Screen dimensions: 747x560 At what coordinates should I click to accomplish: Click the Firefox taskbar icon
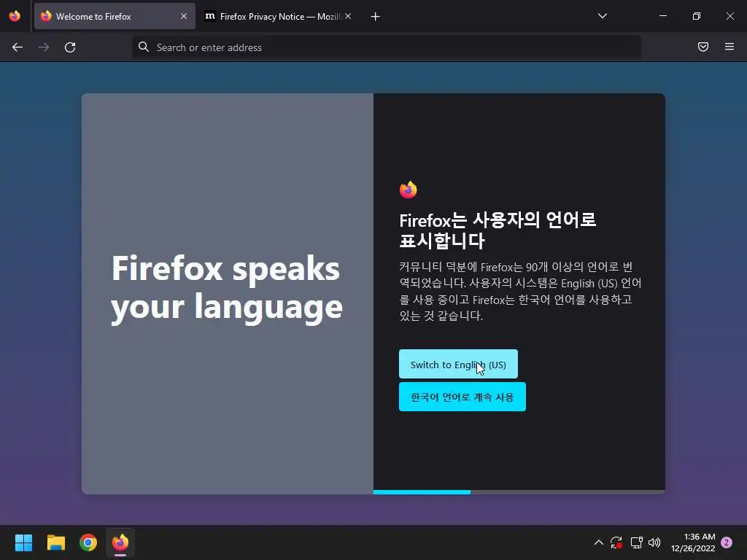[120, 542]
